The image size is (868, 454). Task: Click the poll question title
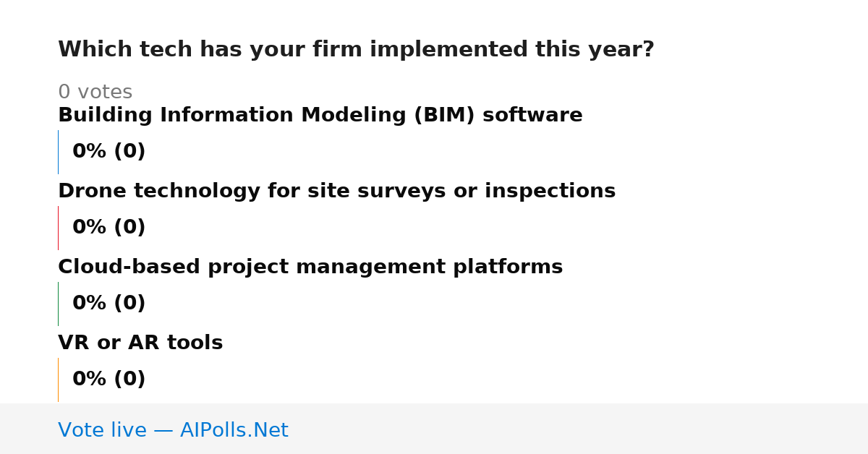[356, 50]
